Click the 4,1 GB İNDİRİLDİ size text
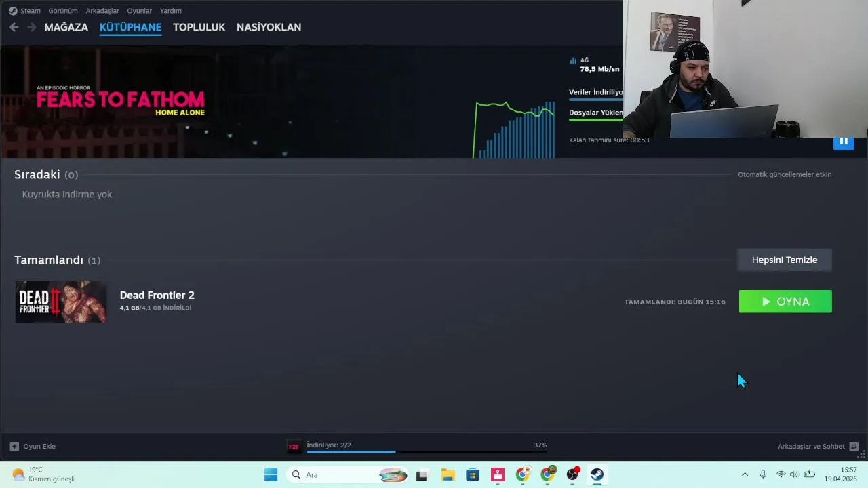The width and height of the screenshot is (868, 488). [156, 308]
